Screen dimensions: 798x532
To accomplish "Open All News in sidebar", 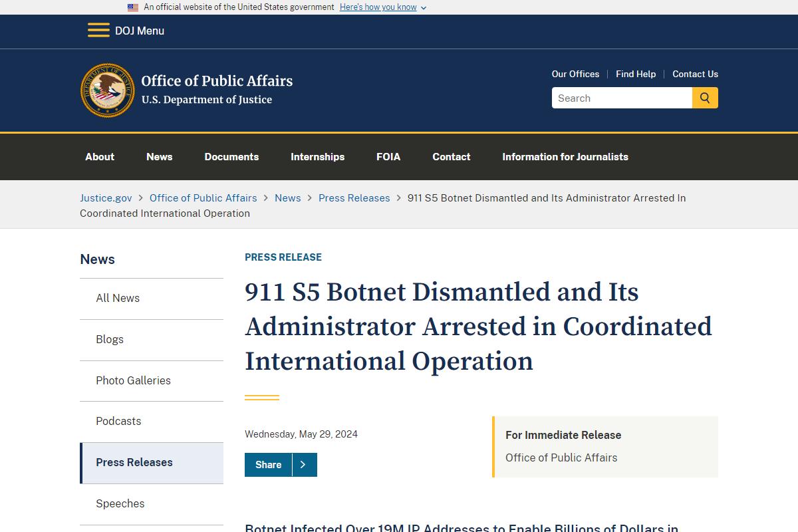I will click(152, 299).
